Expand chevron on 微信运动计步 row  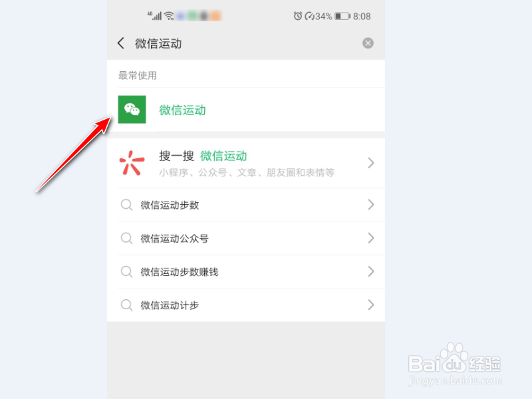(x=371, y=305)
